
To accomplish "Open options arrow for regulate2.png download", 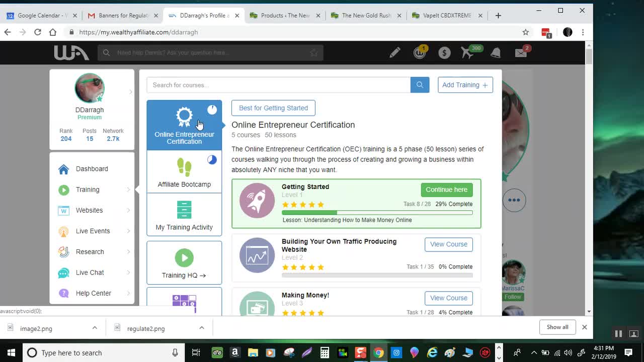I will point(202,328).
